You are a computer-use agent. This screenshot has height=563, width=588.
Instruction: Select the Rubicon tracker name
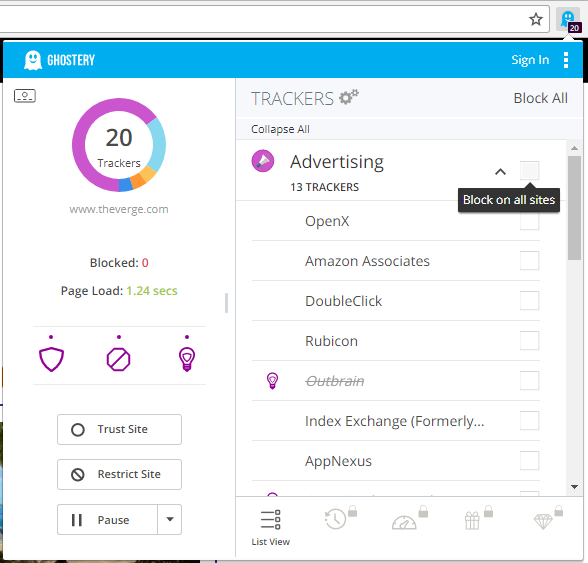(x=331, y=341)
